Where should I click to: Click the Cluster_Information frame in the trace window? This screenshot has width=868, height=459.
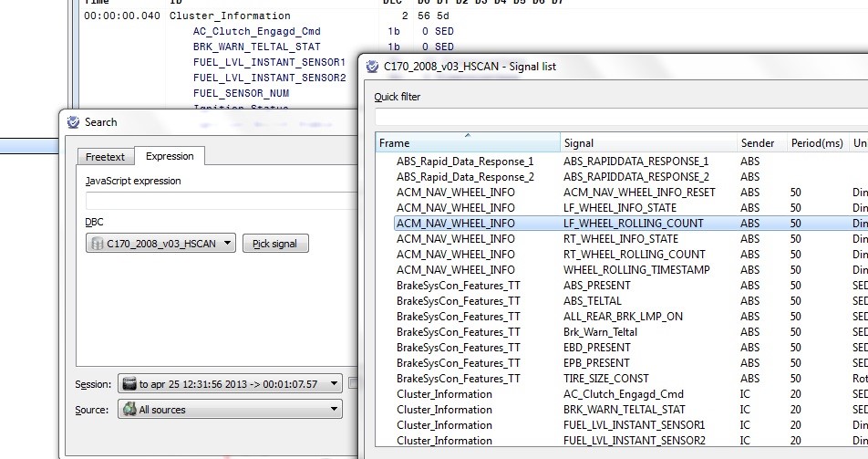point(230,16)
